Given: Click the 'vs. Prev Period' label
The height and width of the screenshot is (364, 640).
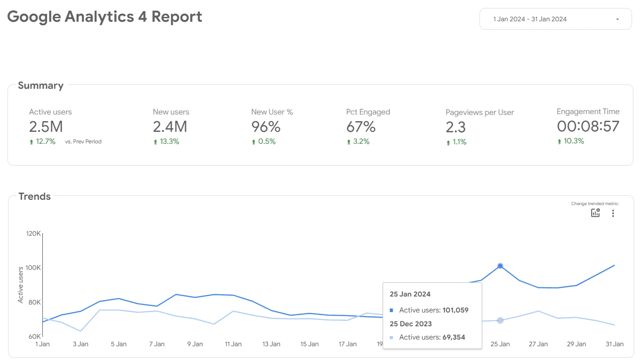Looking at the screenshot, I should (x=83, y=142).
